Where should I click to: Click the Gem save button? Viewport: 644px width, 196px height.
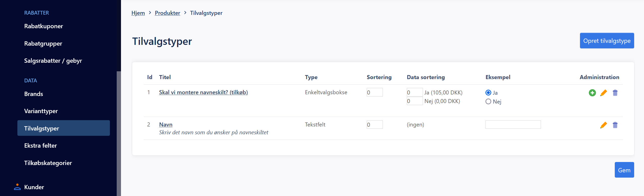point(624,170)
